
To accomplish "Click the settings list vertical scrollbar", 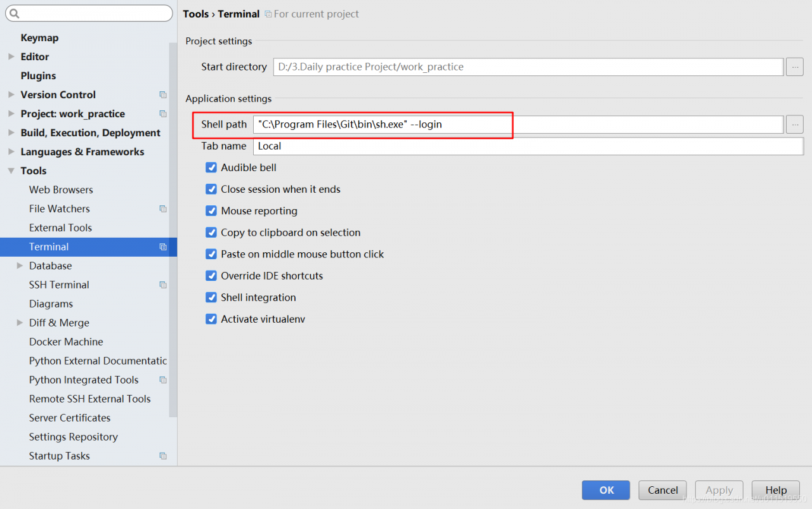I will (173, 228).
